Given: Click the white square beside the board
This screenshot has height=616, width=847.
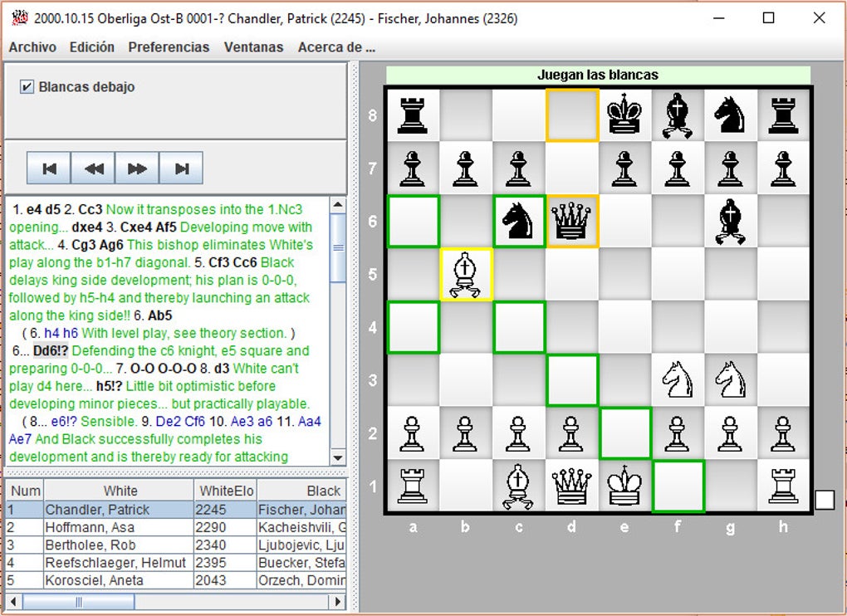Looking at the screenshot, I should (x=825, y=500).
